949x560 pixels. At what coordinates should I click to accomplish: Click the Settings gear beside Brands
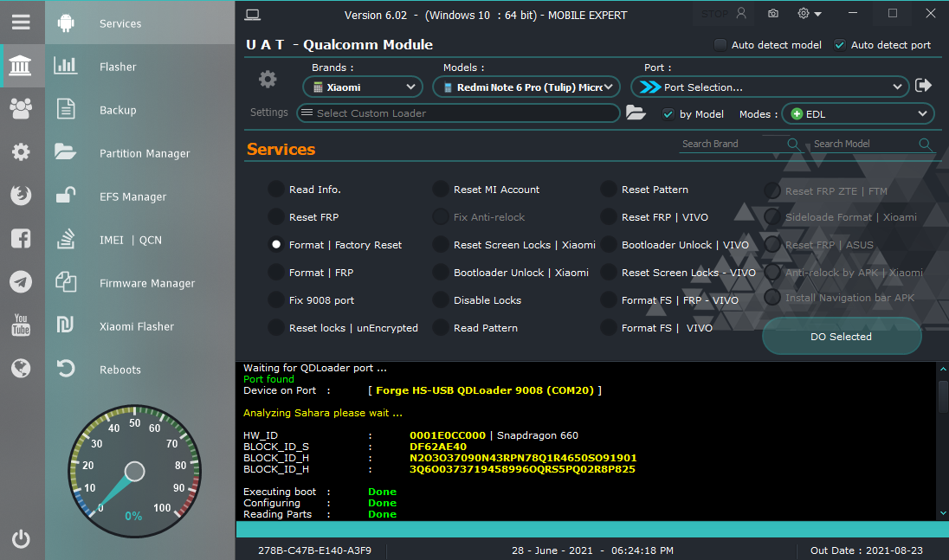click(x=268, y=80)
